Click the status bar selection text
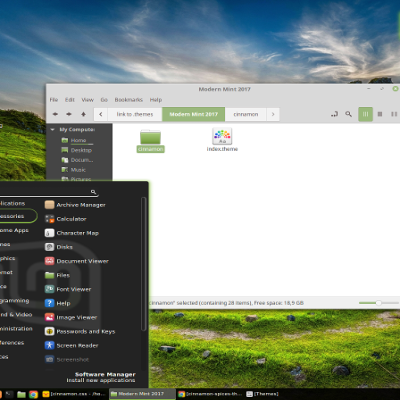400x400 pixels. [x=227, y=303]
